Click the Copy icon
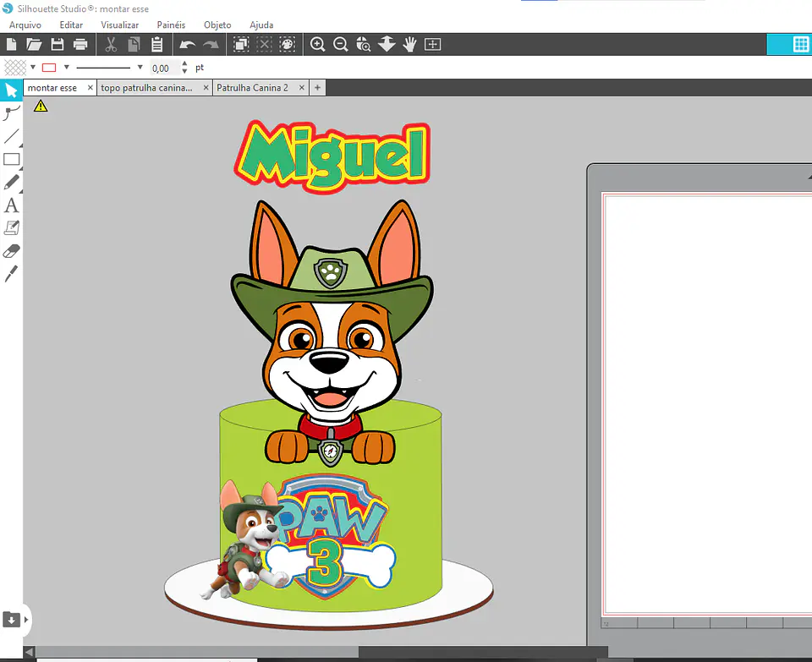Screen dimensions: 812x662 134,45
